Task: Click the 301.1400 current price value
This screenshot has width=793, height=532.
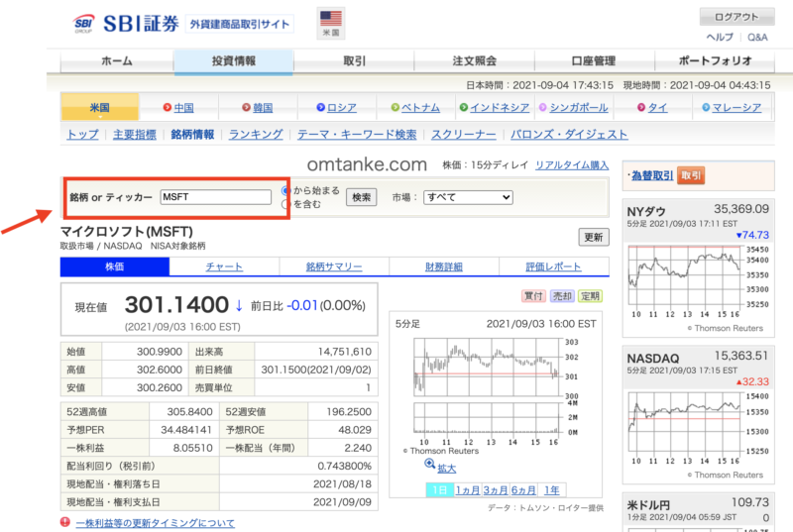Action: 176,305
